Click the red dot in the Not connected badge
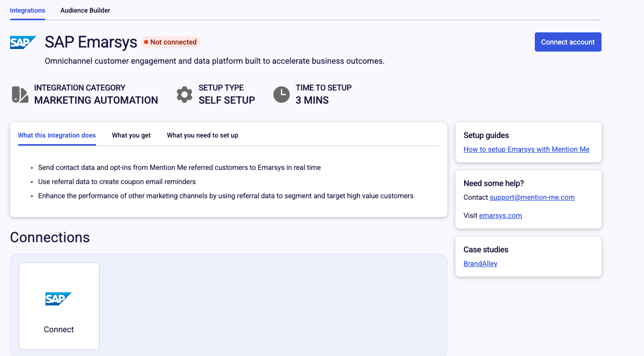 click(x=146, y=42)
